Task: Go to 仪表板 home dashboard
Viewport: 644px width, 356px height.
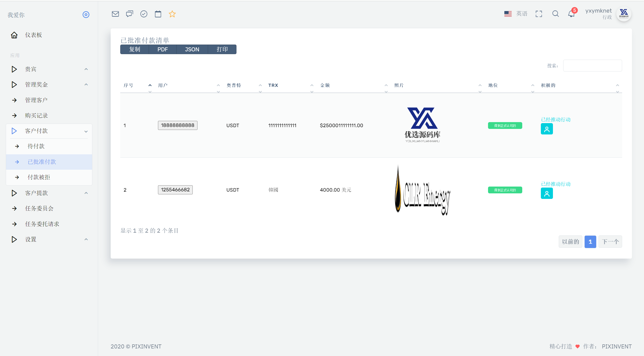Action: coord(49,35)
